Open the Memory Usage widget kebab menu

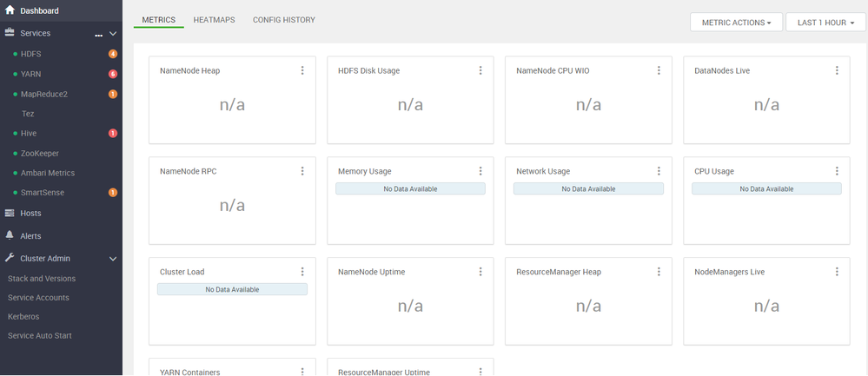480,171
